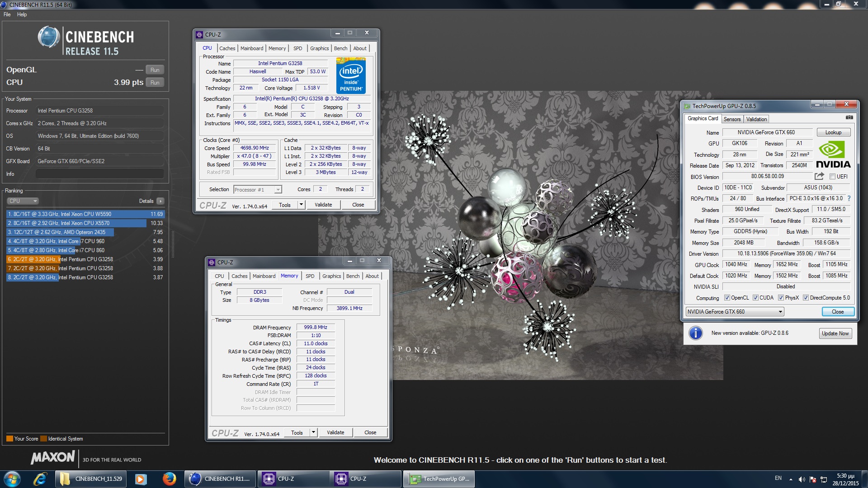Select ranking row AMD Opteron 2435
This screenshot has height=488, width=868.
click(x=85, y=232)
